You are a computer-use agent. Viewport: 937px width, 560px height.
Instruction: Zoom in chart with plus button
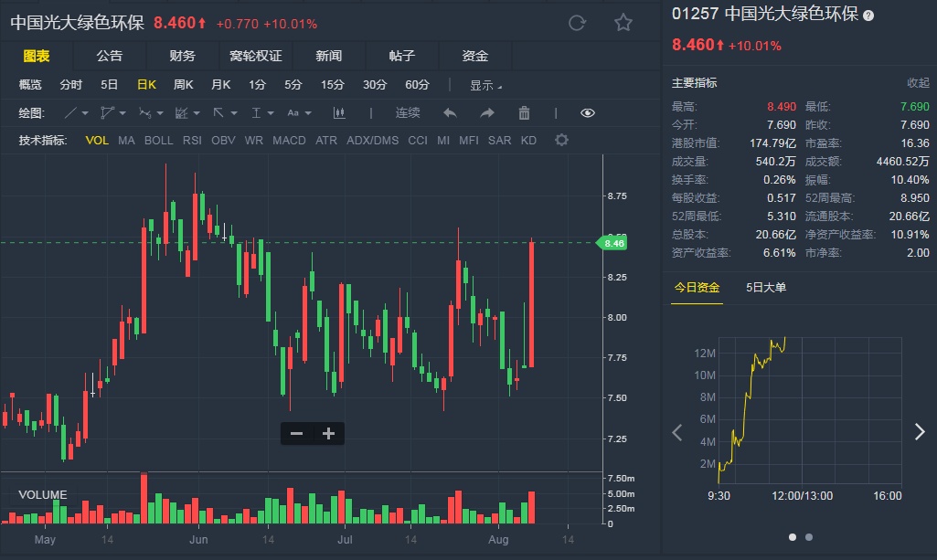(328, 433)
